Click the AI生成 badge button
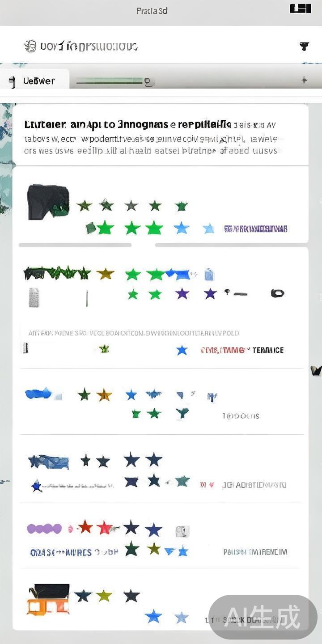 pos(263,617)
